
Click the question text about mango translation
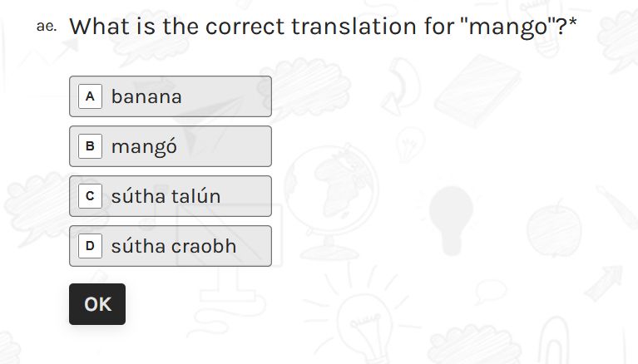(x=319, y=27)
